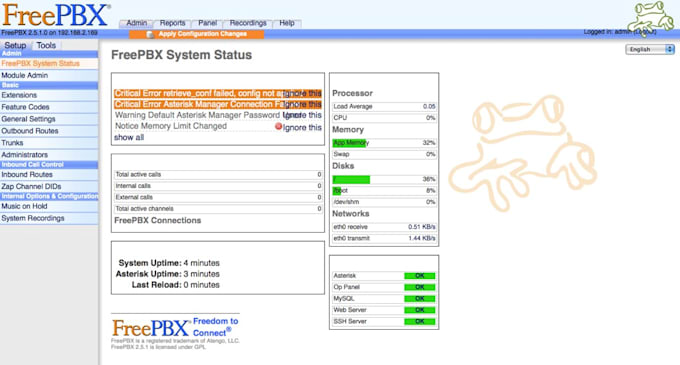This screenshot has width=680, height=365.
Task: Click the Asterisk OK status indicator
Action: coord(419,276)
